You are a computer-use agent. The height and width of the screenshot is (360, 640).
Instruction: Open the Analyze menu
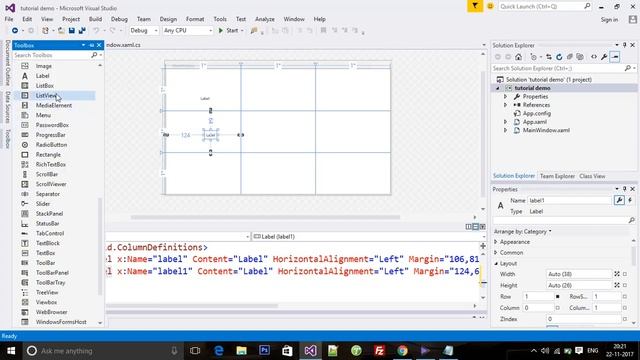click(264, 19)
